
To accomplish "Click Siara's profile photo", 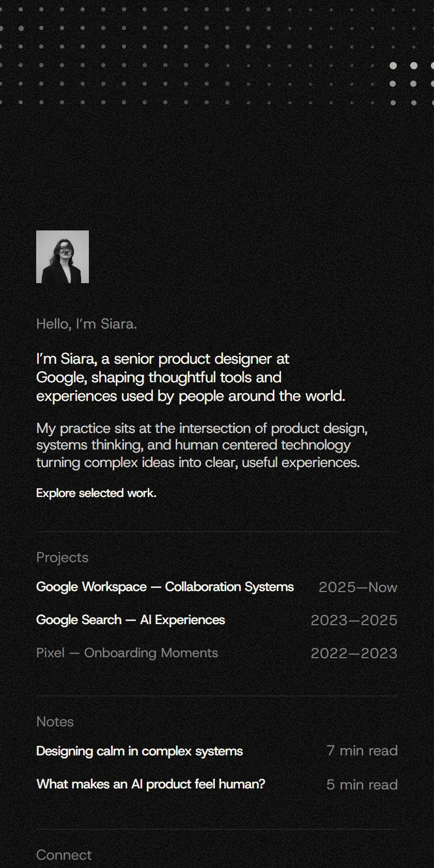I will [63, 257].
